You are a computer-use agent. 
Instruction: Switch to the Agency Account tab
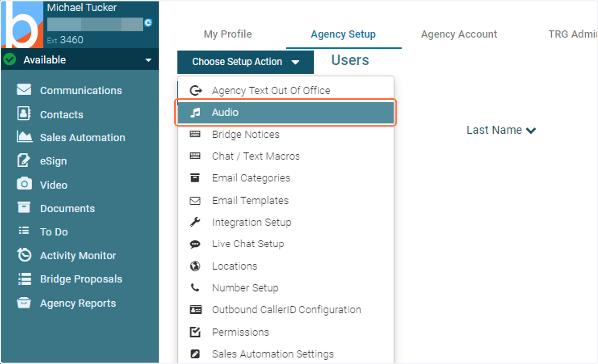(x=459, y=34)
